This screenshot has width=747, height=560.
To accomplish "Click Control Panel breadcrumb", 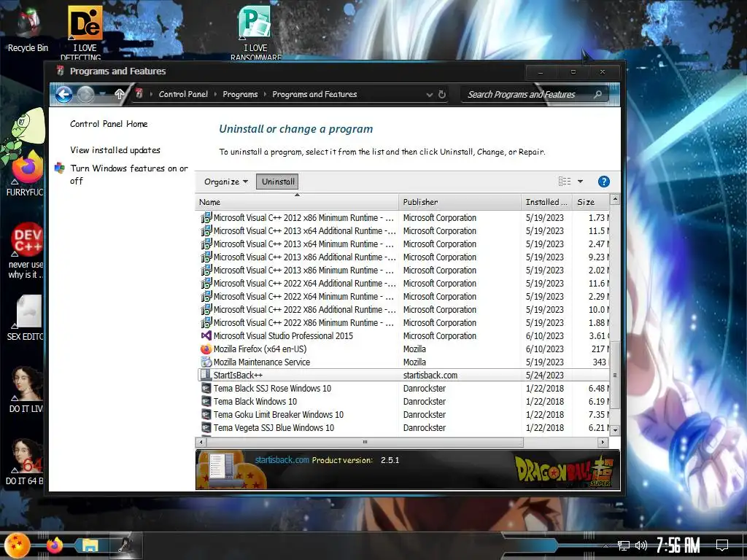I will coord(183,94).
